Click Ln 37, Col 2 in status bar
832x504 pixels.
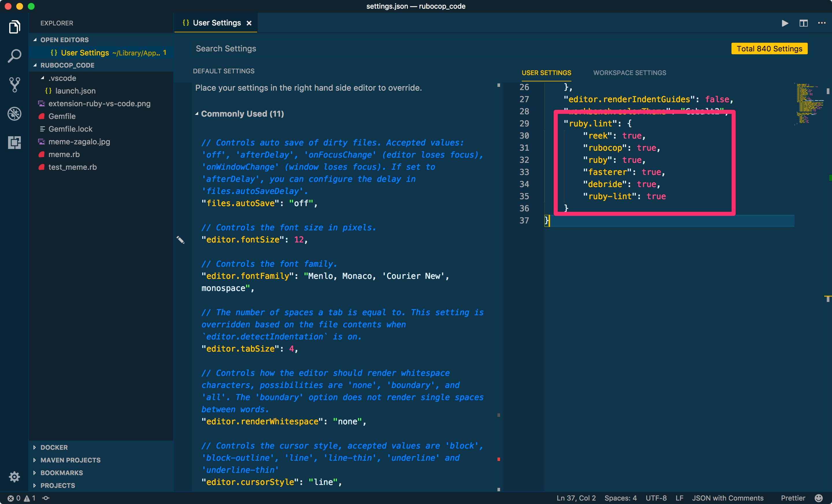point(576,498)
